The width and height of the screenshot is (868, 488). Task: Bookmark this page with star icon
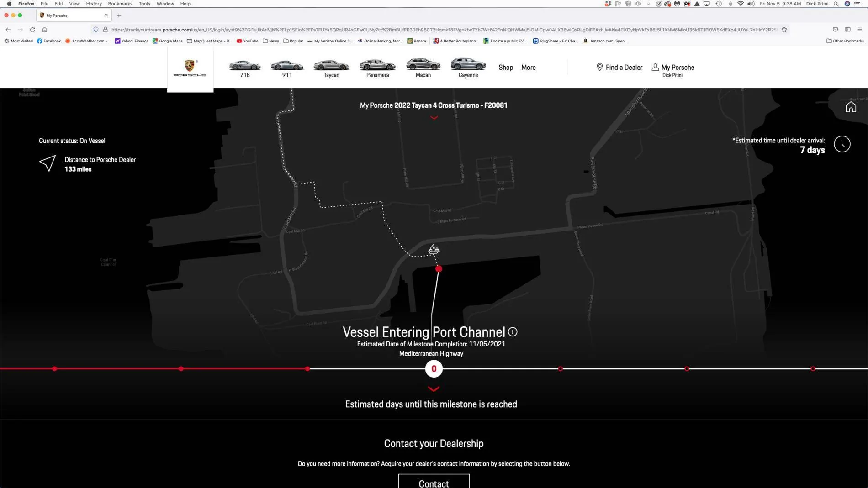(784, 30)
